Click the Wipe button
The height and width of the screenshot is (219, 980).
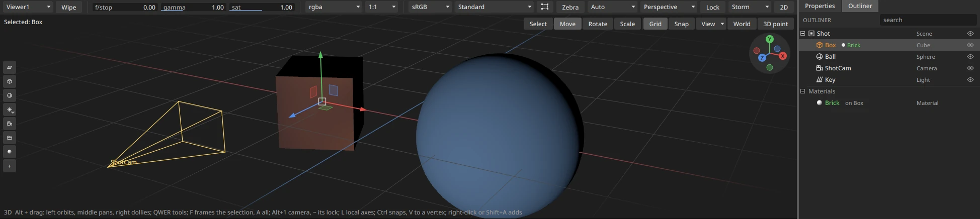69,7
